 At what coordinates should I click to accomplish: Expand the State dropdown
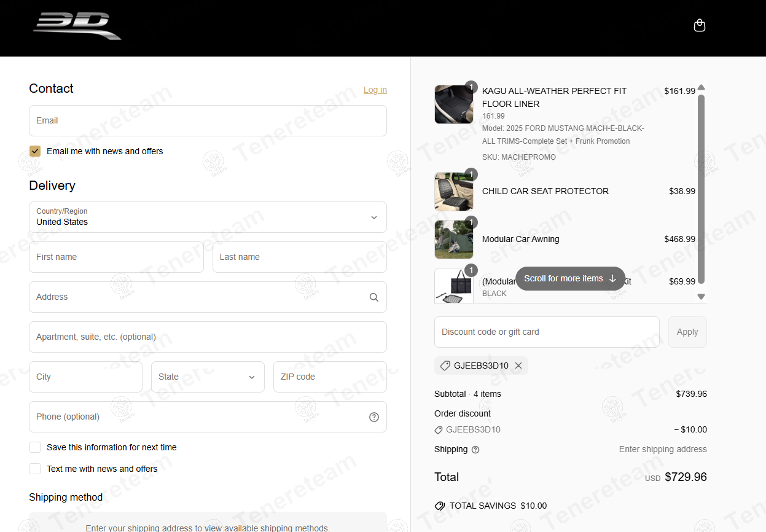[x=208, y=377]
